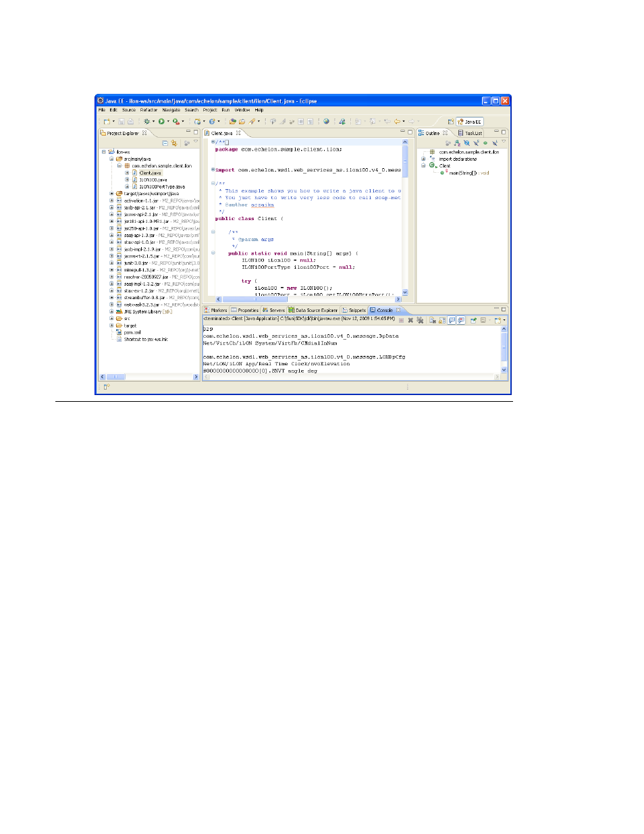Image resolution: width=644 pixels, height=834 pixels.
Task: Click Project Explorer horizontal scrollbar right arrow
Action: click(x=196, y=377)
